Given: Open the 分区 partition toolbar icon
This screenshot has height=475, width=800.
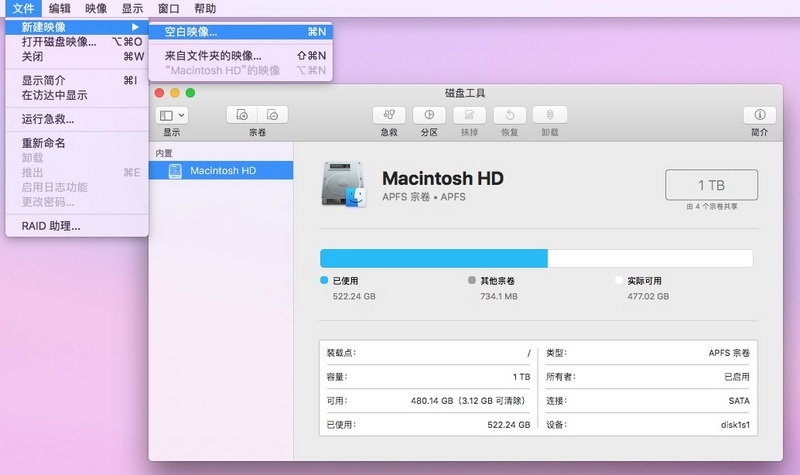Looking at the screenshot, I should point(429,115).
